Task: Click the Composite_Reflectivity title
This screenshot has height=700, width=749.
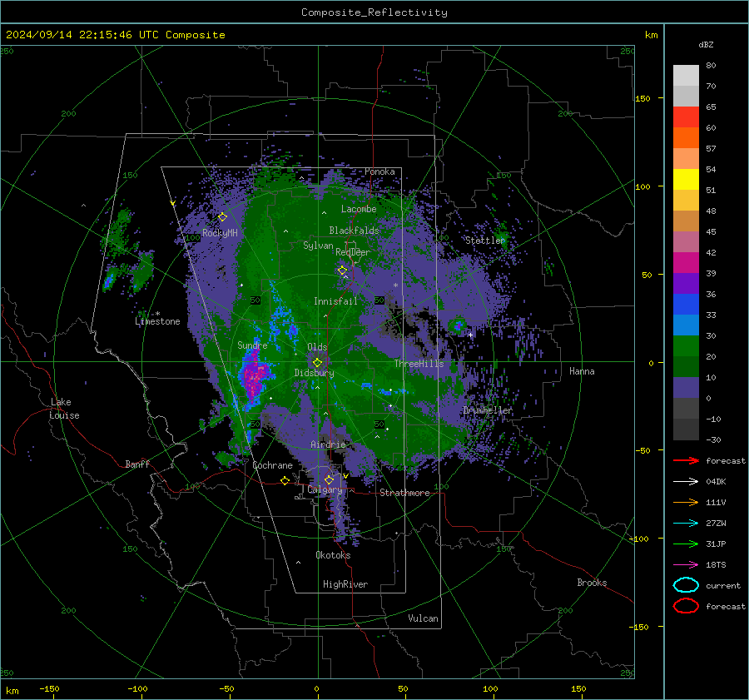Action: [374, 12]
